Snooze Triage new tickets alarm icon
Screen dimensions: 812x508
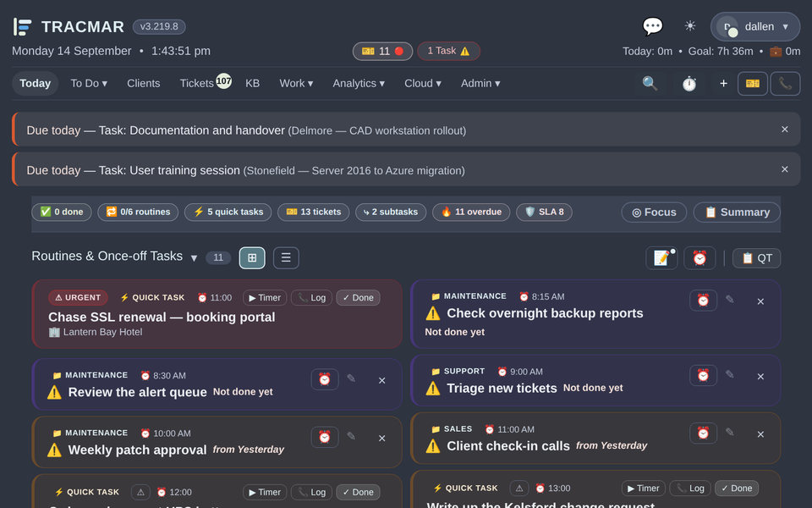coord(703,375)
